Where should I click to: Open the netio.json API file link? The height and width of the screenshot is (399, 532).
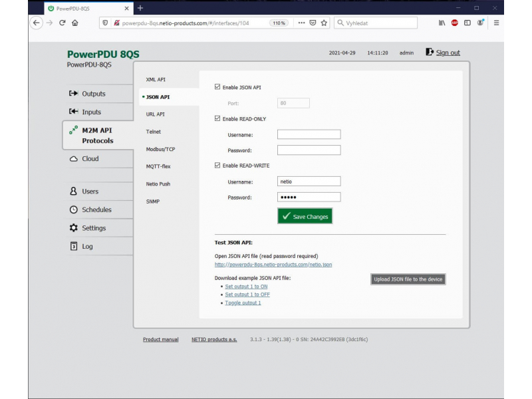273,265
